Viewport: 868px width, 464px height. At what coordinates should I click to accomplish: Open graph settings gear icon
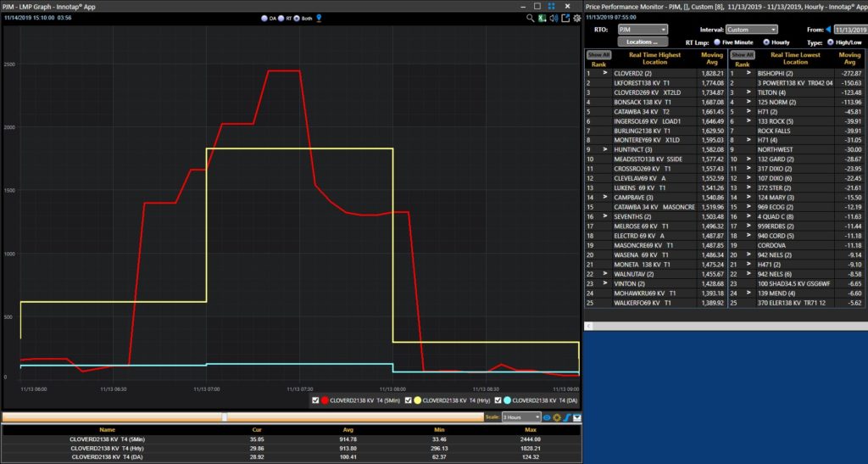click(576, 19)
